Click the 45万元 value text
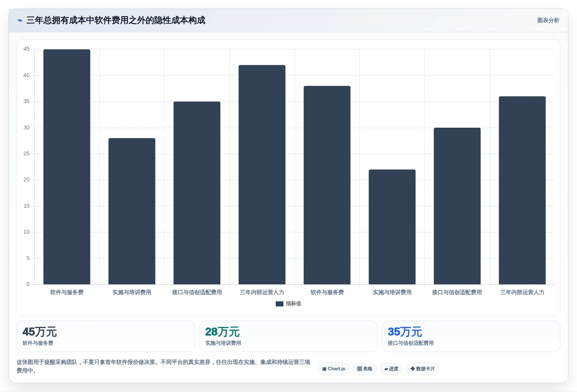577x392 pixels. [x=40, y=332]
